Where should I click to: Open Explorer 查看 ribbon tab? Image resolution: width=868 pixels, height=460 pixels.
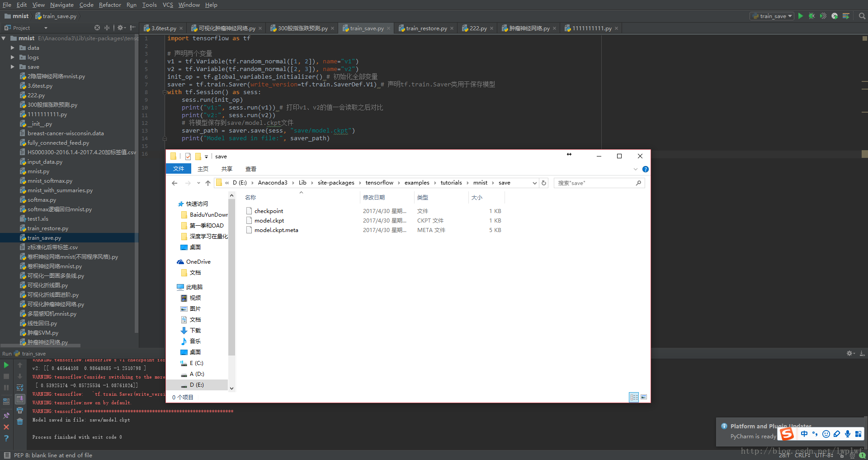(x=251, y=169)
